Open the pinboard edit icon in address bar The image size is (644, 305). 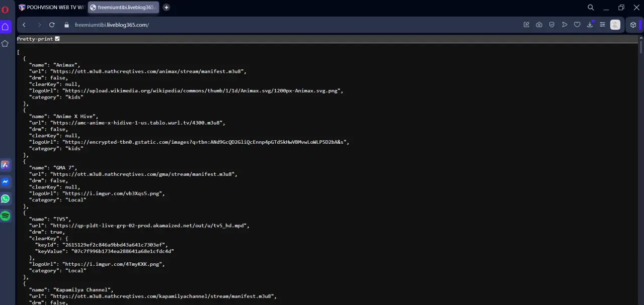[x=526, y=25]
